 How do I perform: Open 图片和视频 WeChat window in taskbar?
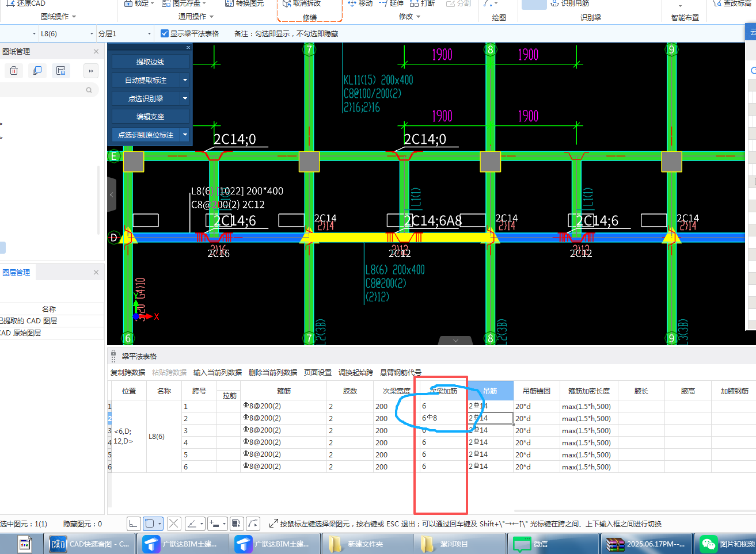(727, 544)
